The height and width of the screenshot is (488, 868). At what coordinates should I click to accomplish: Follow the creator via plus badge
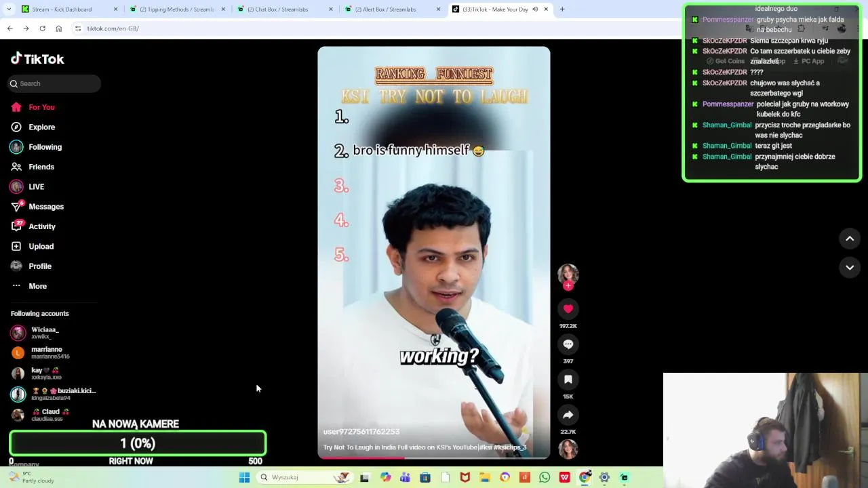pos(568,286)
